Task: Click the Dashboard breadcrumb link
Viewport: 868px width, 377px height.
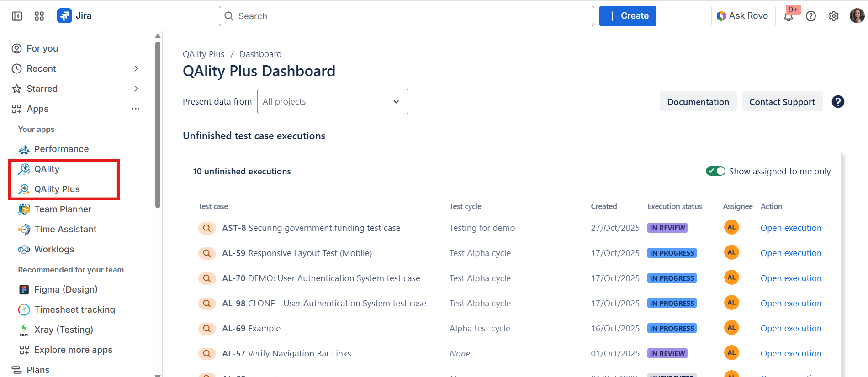Action: point(260,54)
